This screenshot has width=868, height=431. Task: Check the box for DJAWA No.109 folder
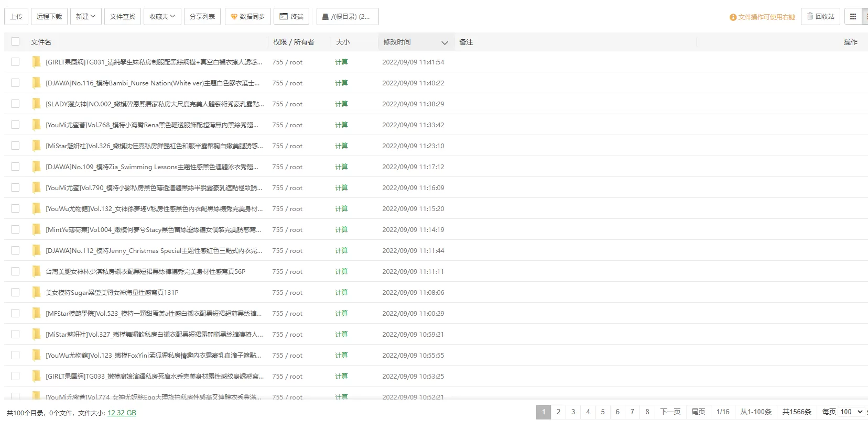(15, 167)
